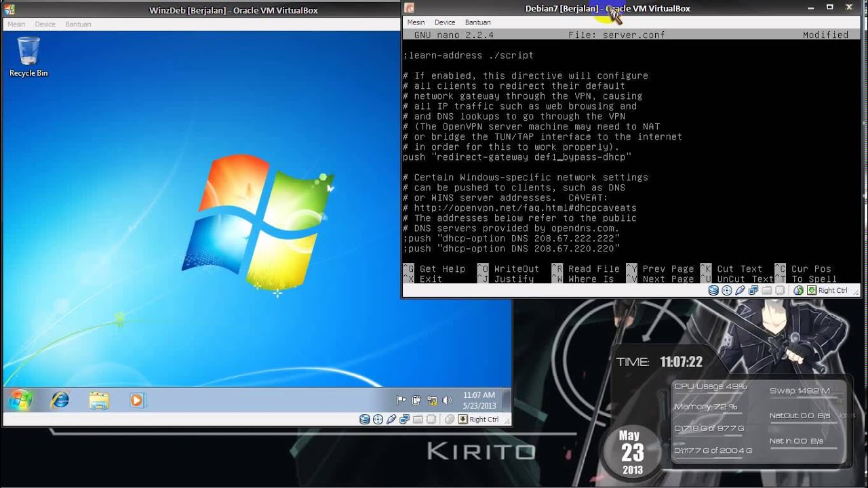Click CPU Usage 49% widget reading
This screenshot has width=868, height=488.
tap(710, 386)
